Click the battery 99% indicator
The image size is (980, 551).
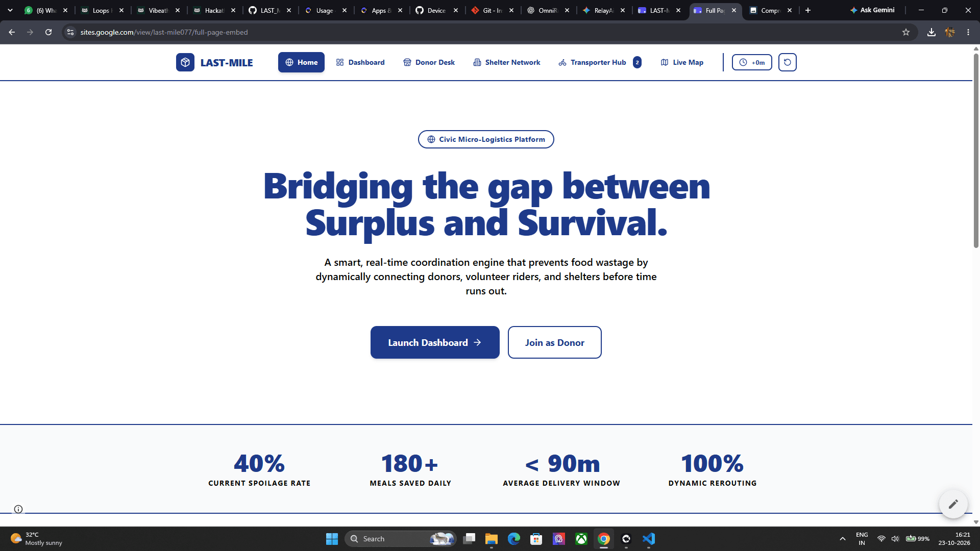917,539
